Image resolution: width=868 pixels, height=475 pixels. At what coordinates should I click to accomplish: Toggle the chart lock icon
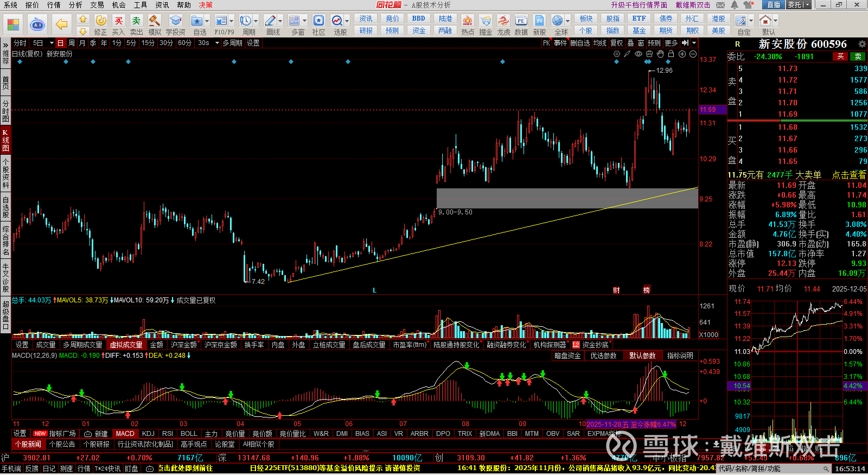tap(671, 54)
